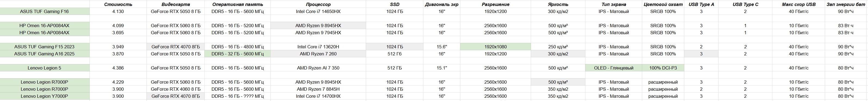Viewport: 868px width, 101px height.
Task: Select the Видеокарта header cell
Action: coord(176,4)
